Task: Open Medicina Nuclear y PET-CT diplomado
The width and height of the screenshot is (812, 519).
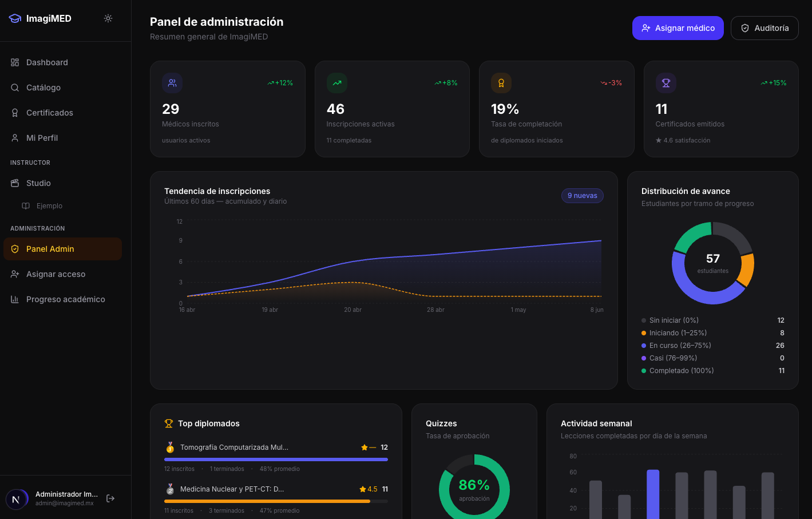Action: point(232,489)
